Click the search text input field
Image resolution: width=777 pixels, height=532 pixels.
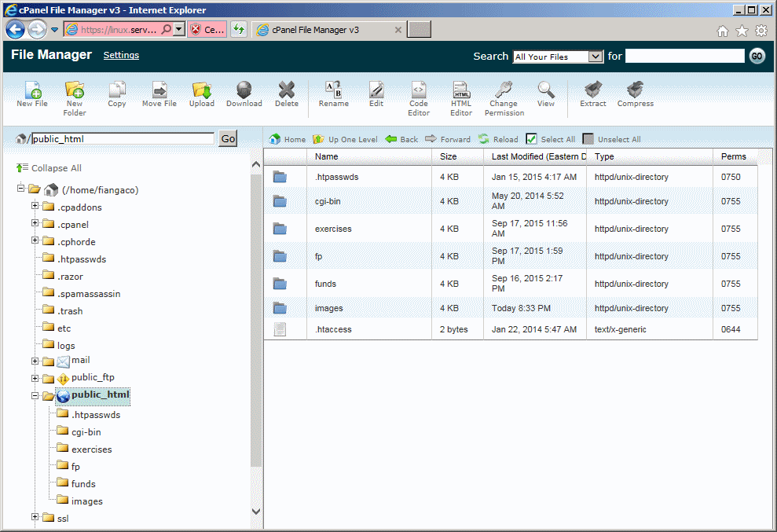685,56
